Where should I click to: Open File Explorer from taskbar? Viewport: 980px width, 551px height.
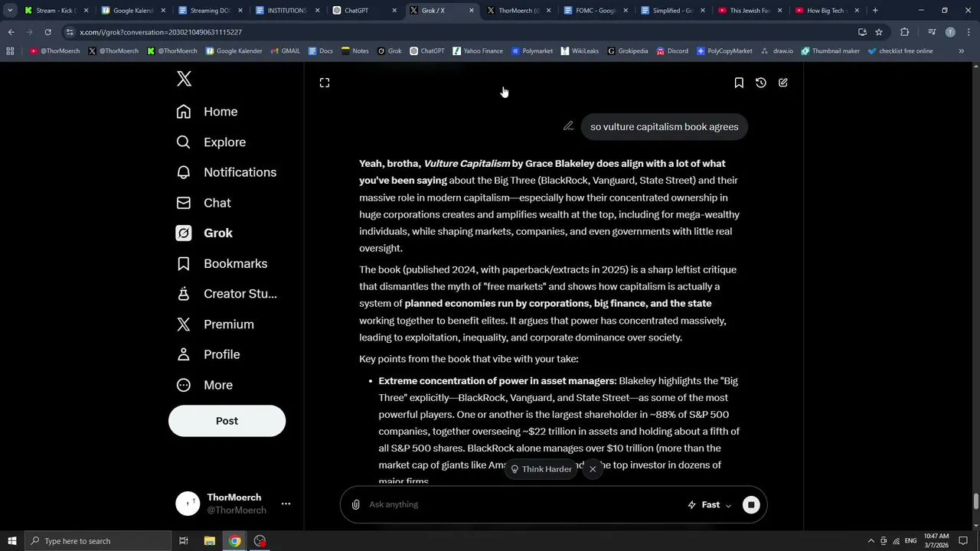tap(209, 541)
